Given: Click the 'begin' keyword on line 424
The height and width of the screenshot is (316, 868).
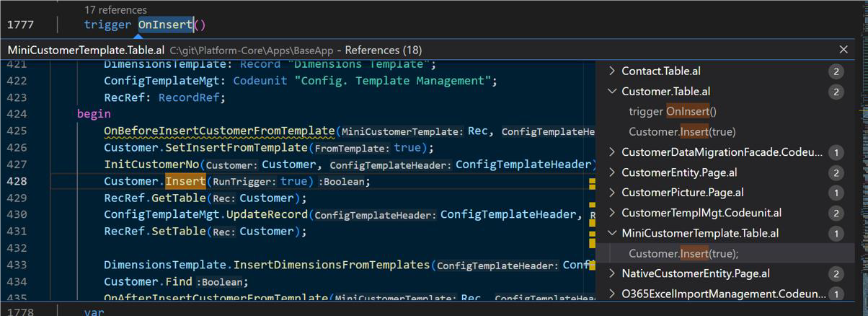Looking at the screenshot, I should pos(94,114).
